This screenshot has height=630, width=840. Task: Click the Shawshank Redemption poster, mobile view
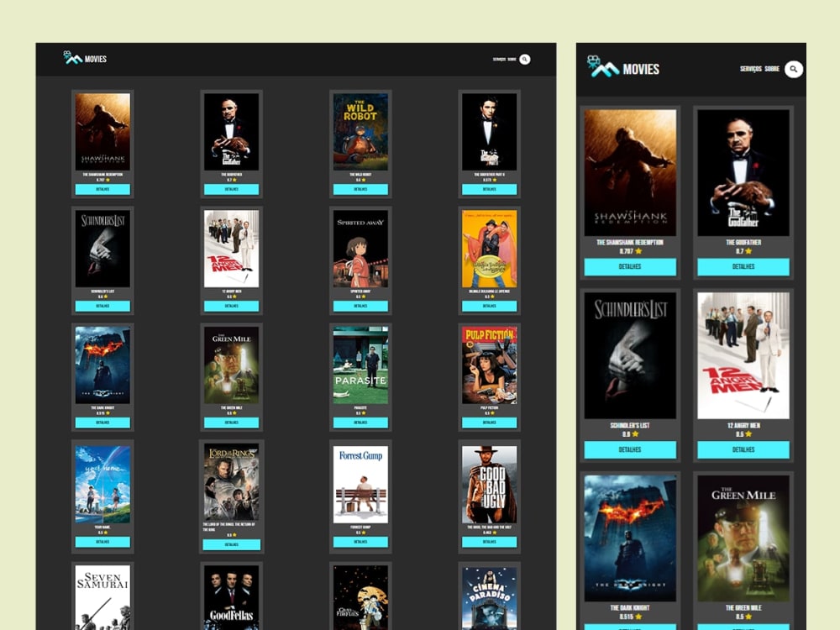pos(630,172)
